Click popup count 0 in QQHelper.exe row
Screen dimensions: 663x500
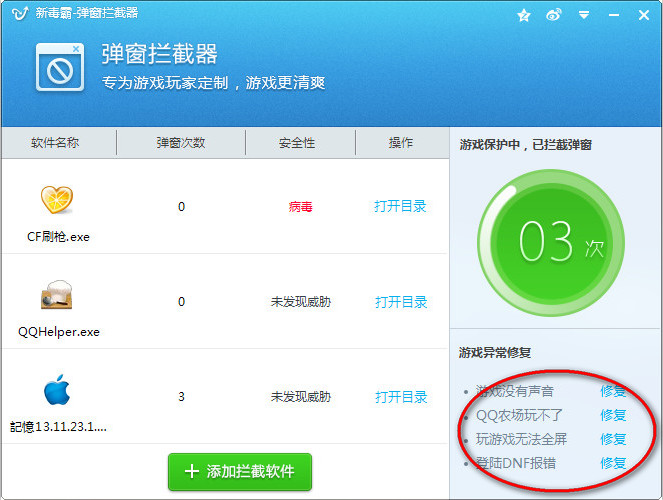[x=181, y=302]
